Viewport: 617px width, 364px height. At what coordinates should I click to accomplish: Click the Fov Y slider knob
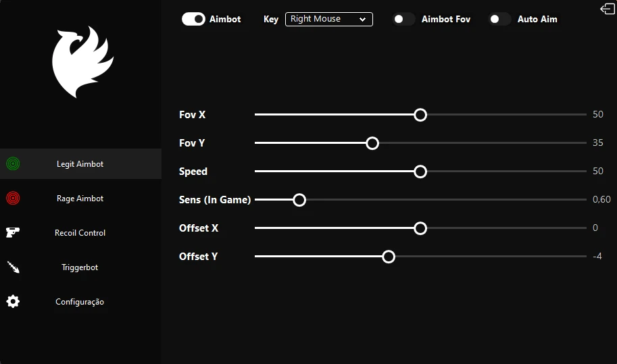tap(372, 143)
